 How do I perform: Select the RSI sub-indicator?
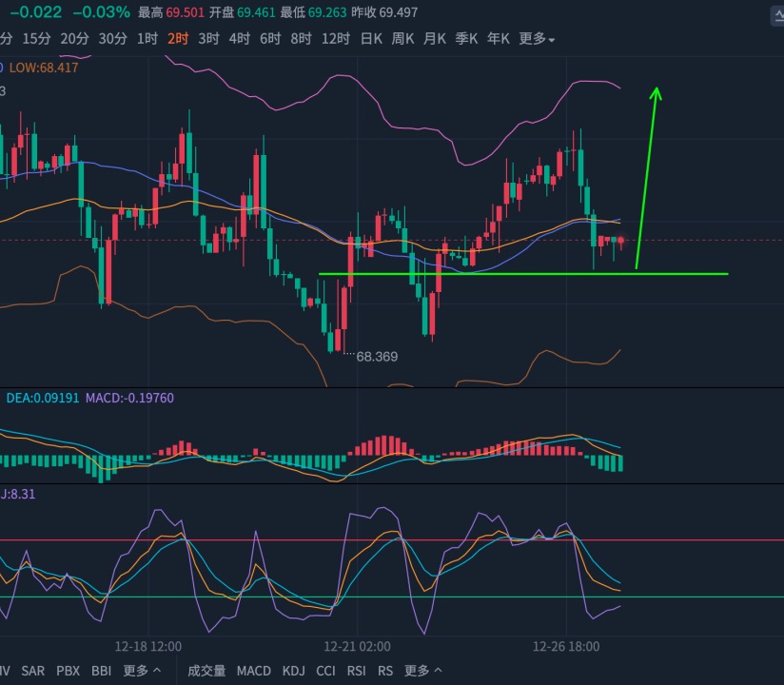point(357,671)
